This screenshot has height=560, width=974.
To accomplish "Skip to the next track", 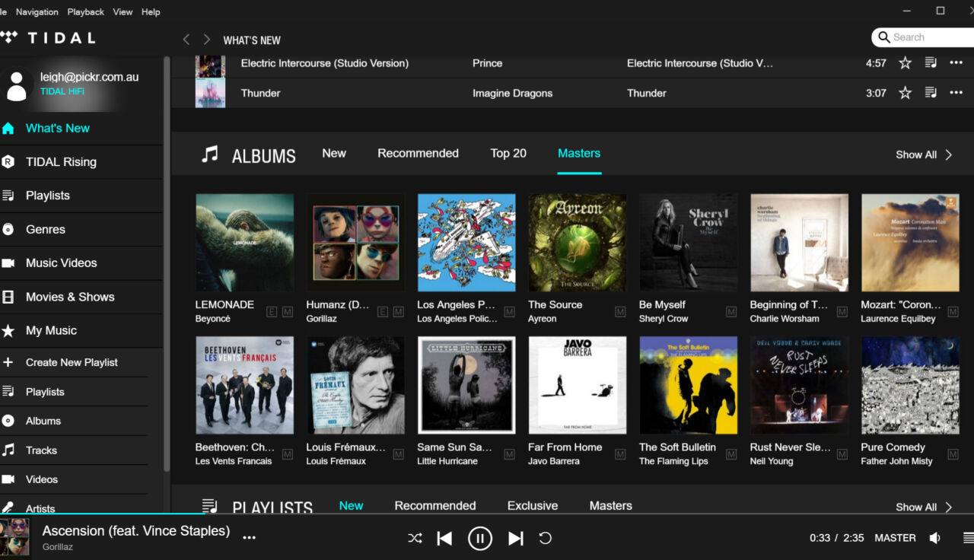I will coord(516,539).
